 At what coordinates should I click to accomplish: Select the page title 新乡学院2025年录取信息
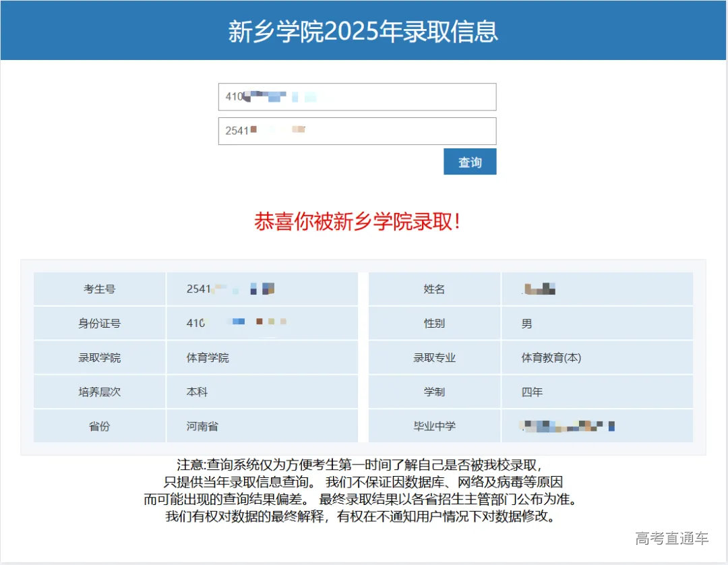[x=364, y=31]
